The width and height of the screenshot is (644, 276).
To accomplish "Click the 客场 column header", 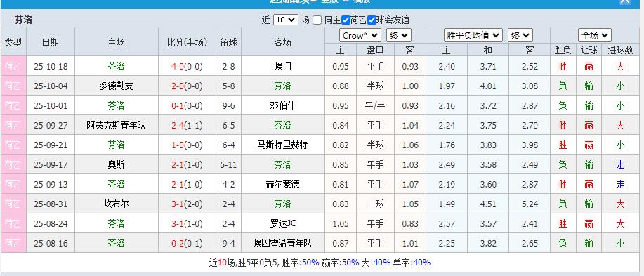I will click(282, 42).
